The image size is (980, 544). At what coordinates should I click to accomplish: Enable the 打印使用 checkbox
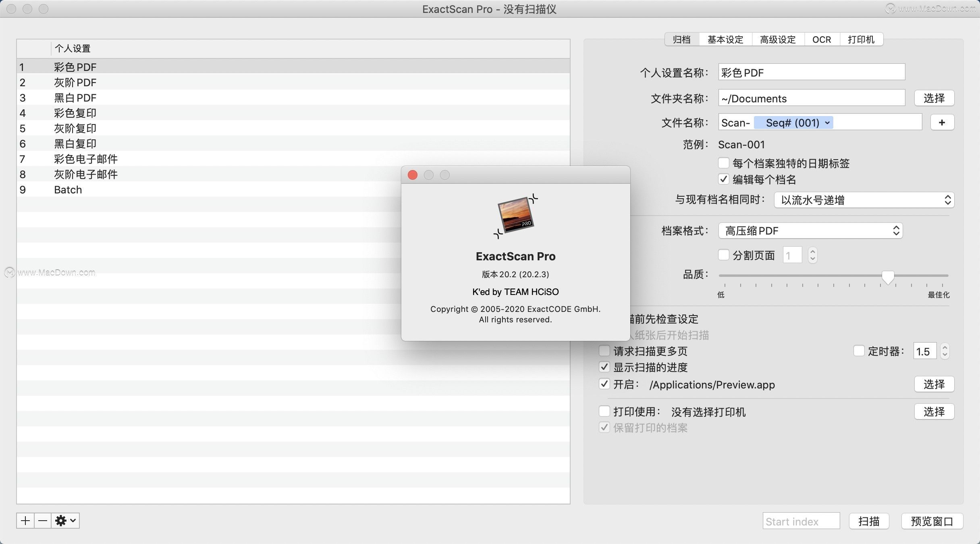click(x=604, y=411)
